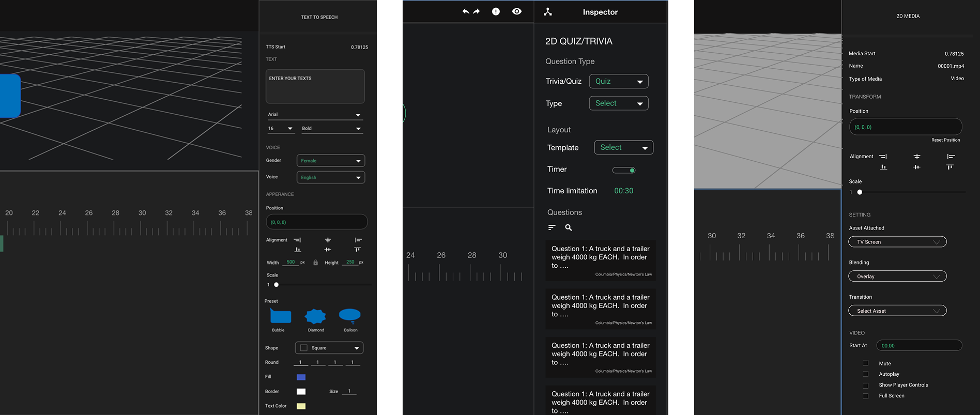Click the '00001.mp4' media name value

point(951,66)
